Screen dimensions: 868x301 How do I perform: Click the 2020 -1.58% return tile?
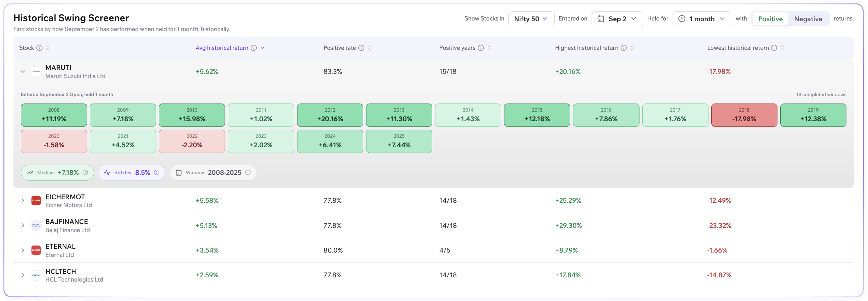coord(54,141)
